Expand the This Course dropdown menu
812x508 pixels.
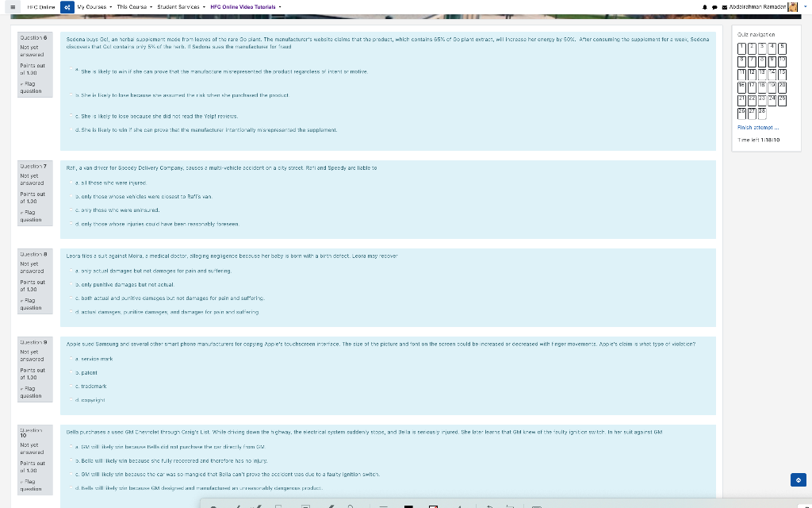(x=135, y=7)
